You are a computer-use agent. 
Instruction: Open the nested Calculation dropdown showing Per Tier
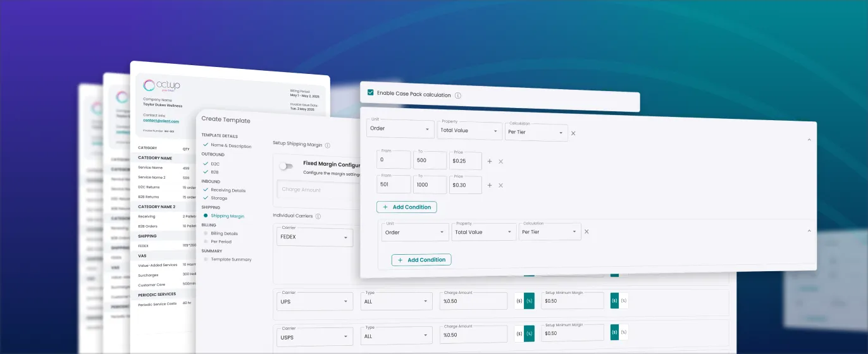tap(549, 232)
